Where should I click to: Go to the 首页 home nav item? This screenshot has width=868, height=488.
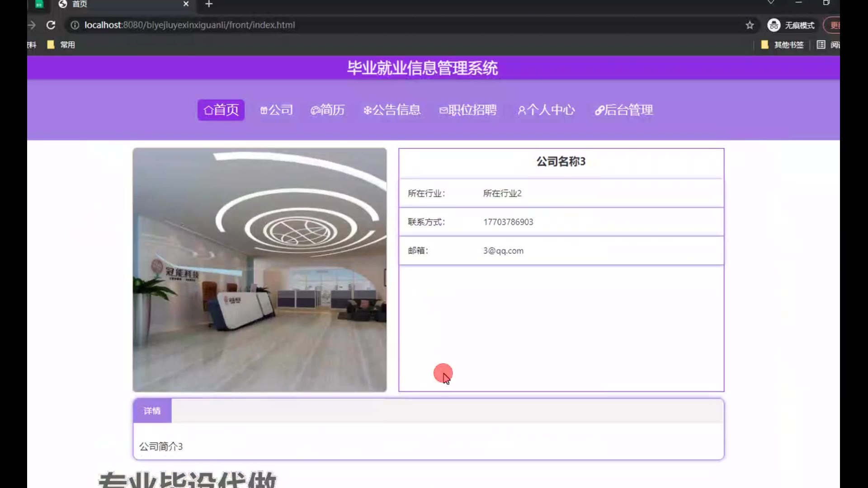click(221, 110)
